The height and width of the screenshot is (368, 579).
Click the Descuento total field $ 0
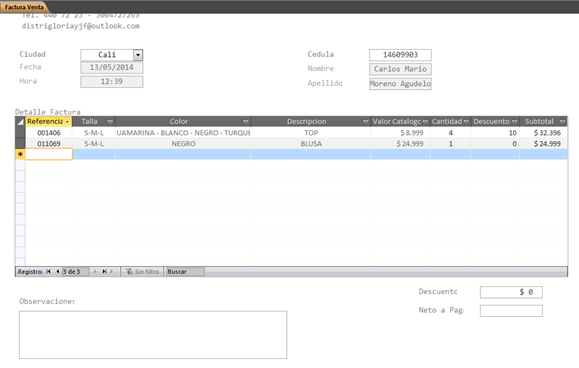click(x=511, y=292)
